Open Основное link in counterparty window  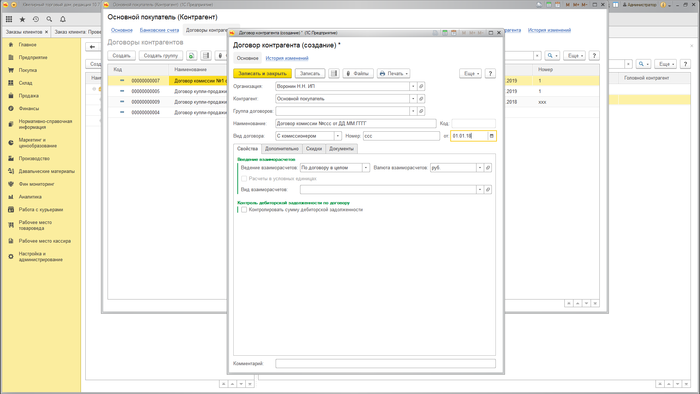[122, 30]
